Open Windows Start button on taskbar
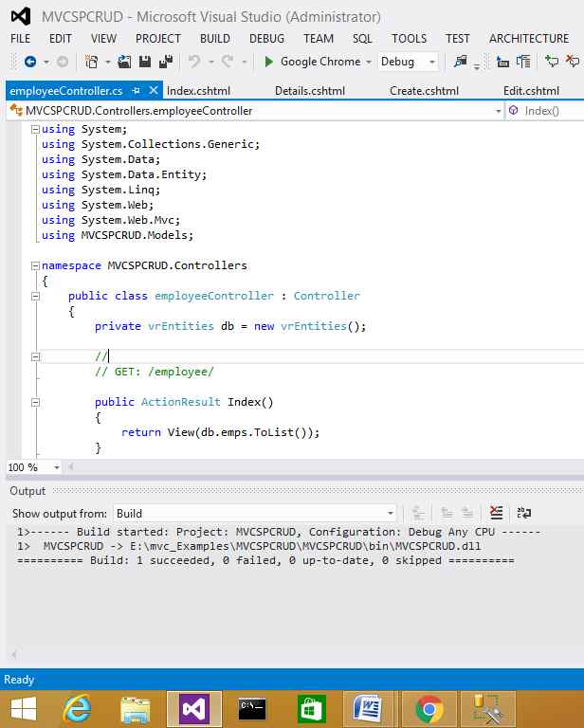 24,709
